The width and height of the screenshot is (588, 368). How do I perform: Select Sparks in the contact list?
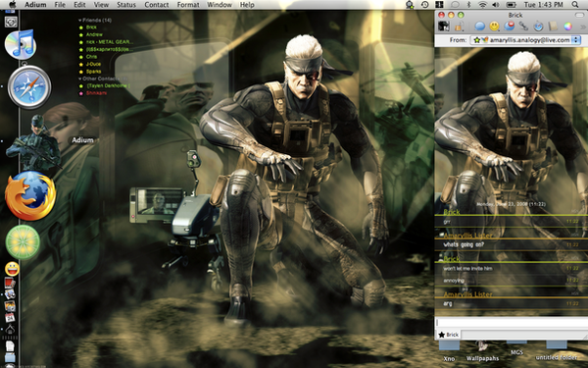pyautogui.click(x=93, y=72)
